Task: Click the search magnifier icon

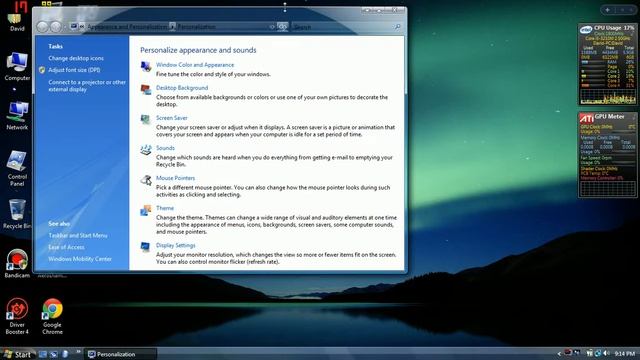Action: click(397, 27)
